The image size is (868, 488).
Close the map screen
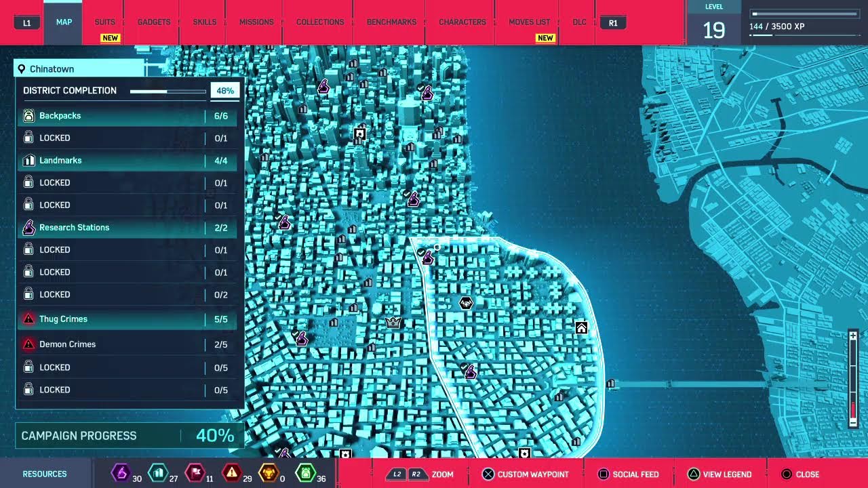tap(800, 474)
